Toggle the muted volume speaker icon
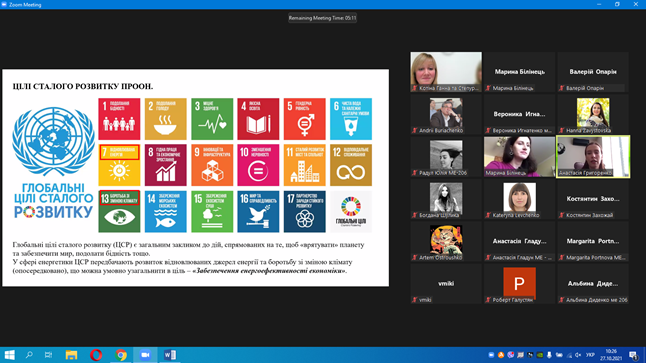Screen dimensions: 646x363 tap(578, 355)
